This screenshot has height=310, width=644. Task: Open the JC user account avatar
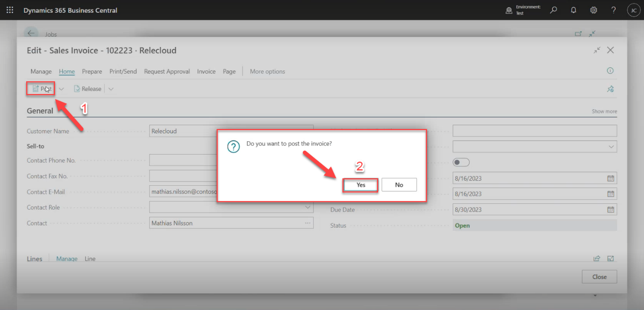(x=633, y=10)
